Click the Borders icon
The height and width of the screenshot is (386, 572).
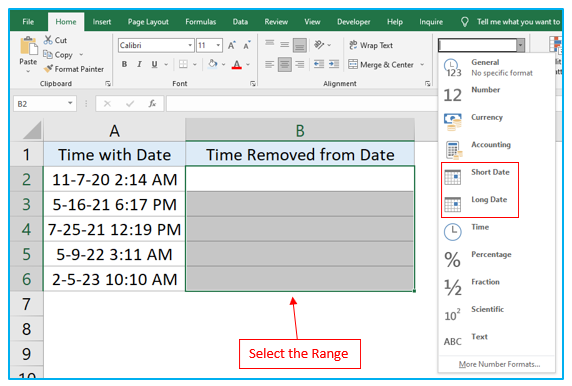pos(183,64)
